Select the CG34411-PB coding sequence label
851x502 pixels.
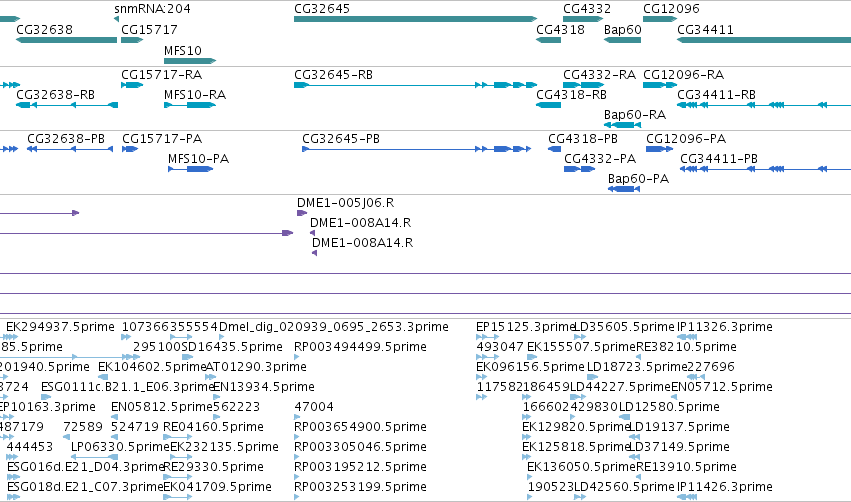tap(719, 158)
